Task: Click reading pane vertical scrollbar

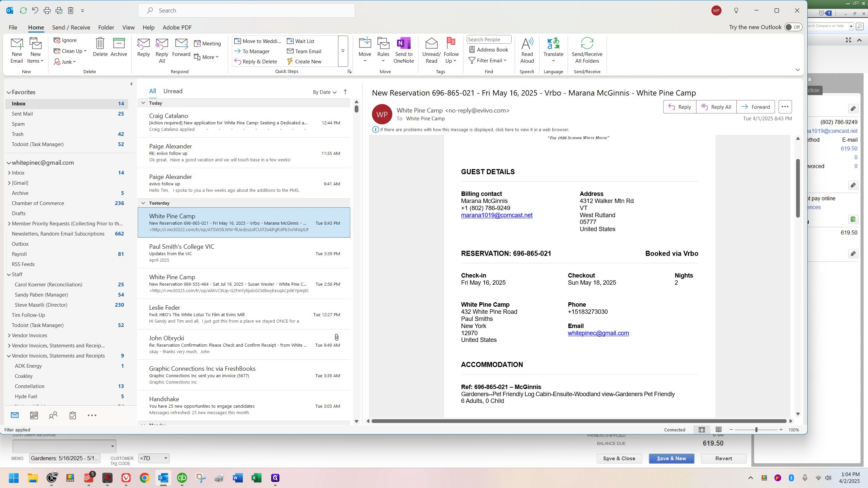Action: (x=798, y=188)
